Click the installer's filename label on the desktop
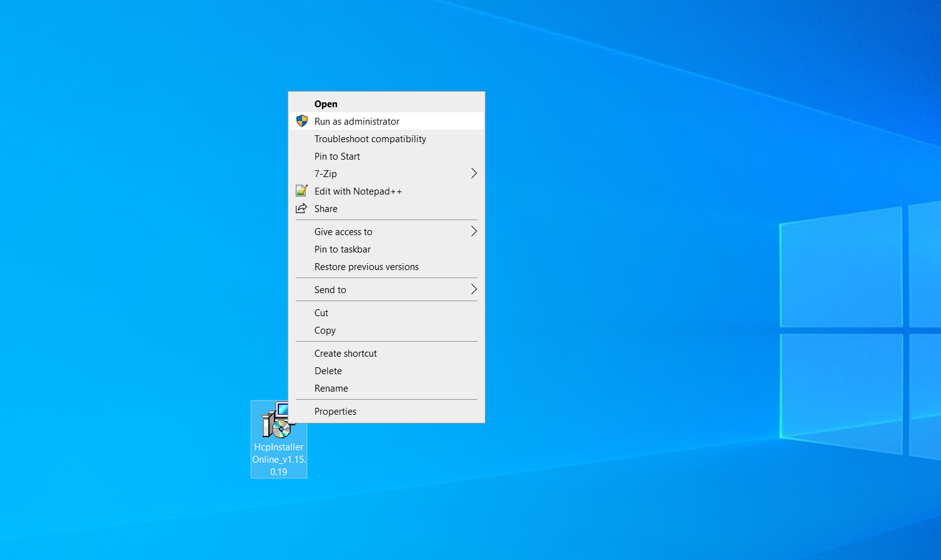The height and width of the screenshot is (560, 941). coord(278,459)
